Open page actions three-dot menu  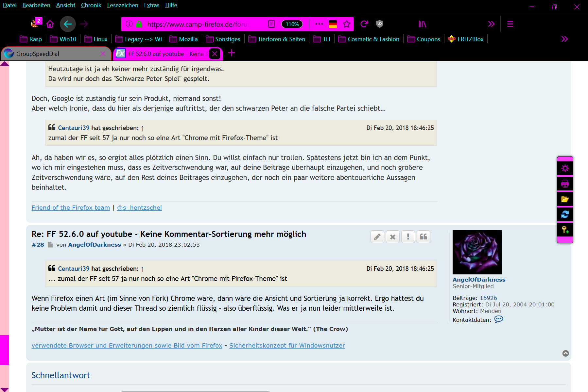(319, 24)
